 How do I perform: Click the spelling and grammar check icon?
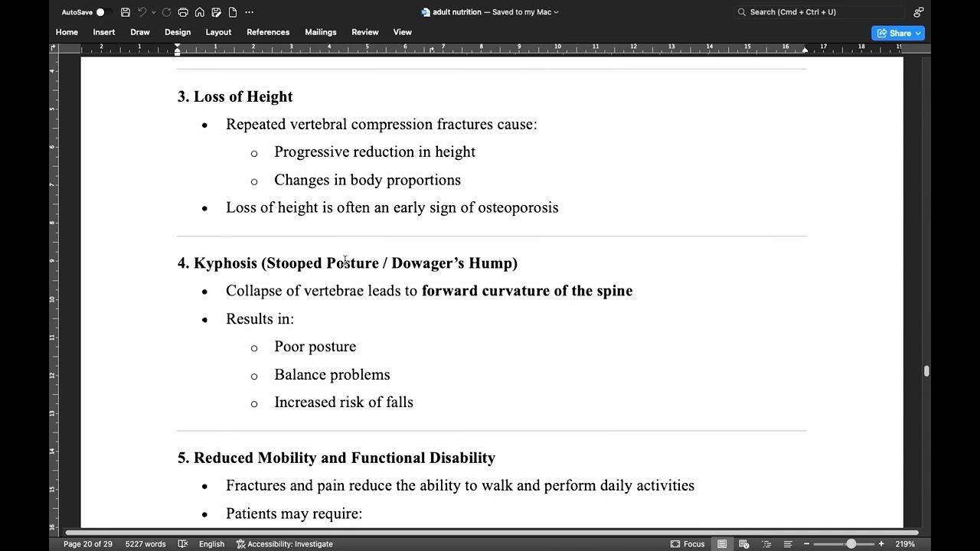click(x=183, y=544)
